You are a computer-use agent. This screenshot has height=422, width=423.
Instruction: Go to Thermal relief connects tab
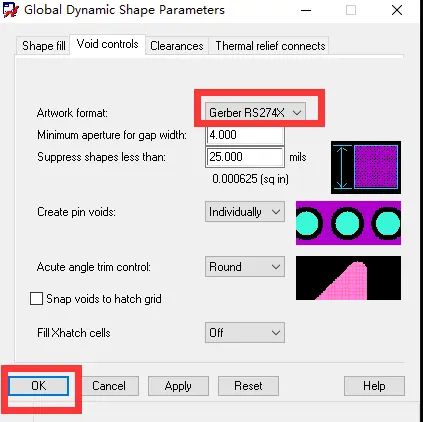270,46
